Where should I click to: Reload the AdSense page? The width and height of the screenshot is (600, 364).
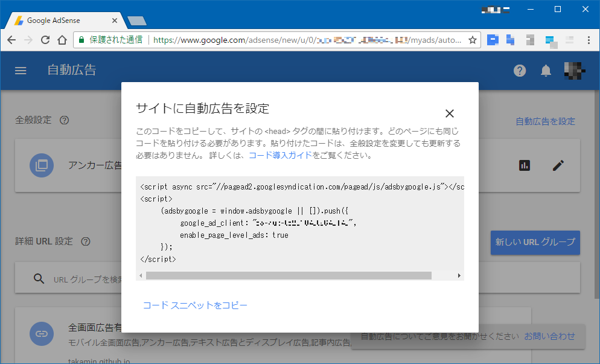[x=45, y=40]
